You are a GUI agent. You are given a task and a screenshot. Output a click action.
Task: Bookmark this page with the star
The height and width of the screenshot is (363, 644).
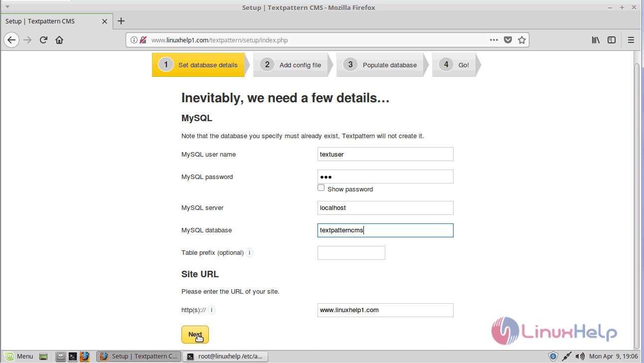coord(522,40)
